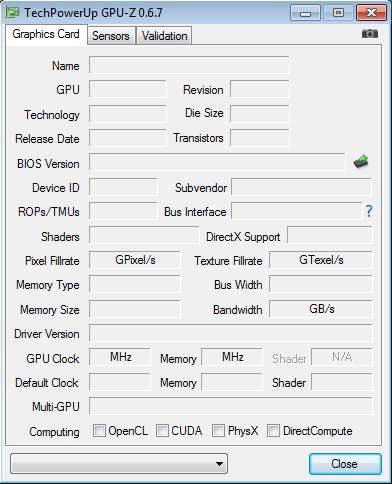Click the Device ID field
Screen dimensions: 392x484
pyautogui.click(x=123, y=187)
